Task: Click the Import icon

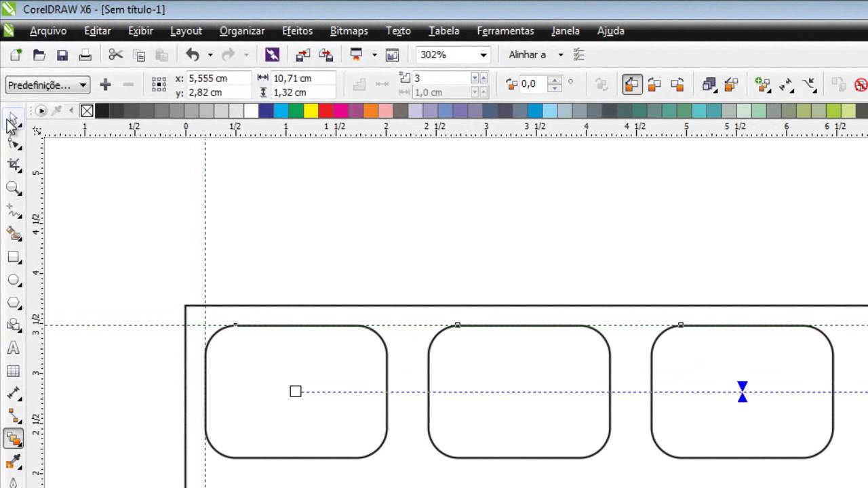Action: pos(303,55)
